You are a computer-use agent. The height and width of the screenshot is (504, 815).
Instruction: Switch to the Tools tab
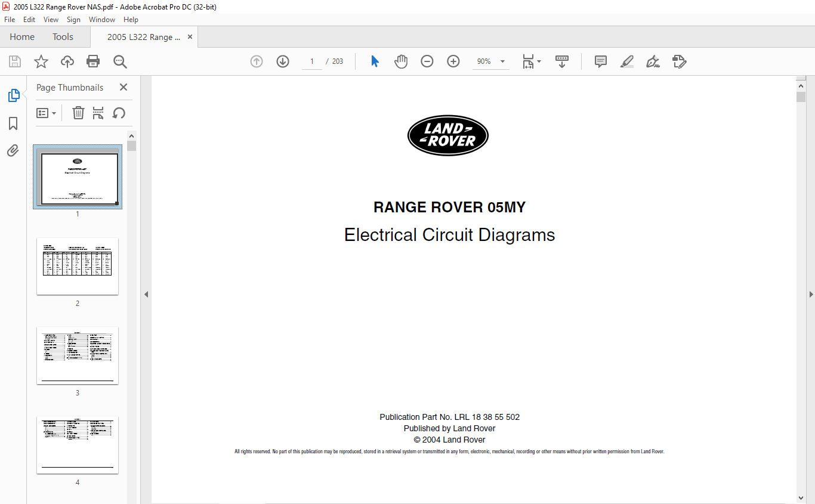point(63,37)
